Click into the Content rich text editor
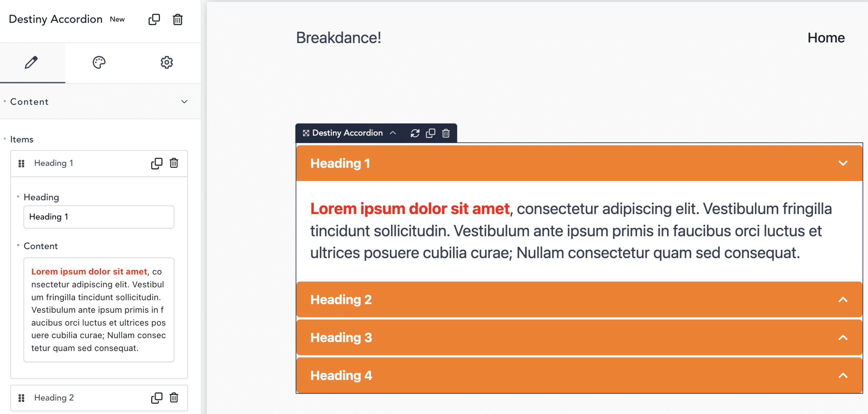This screenshot has width=868, height=414. pyautogui.click(x=99, y=310)
